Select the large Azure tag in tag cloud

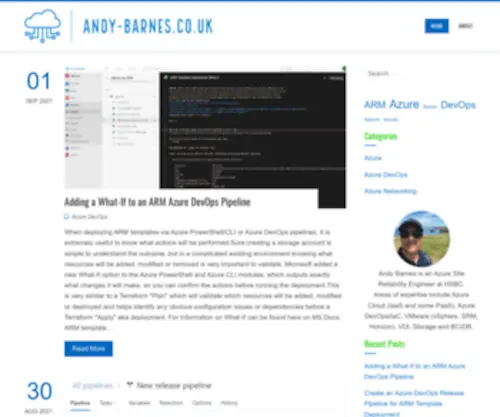(404, 104)
